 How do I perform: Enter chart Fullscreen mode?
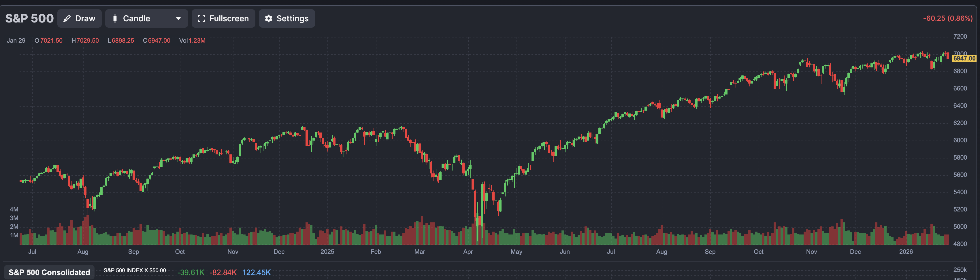click(223, 18)
